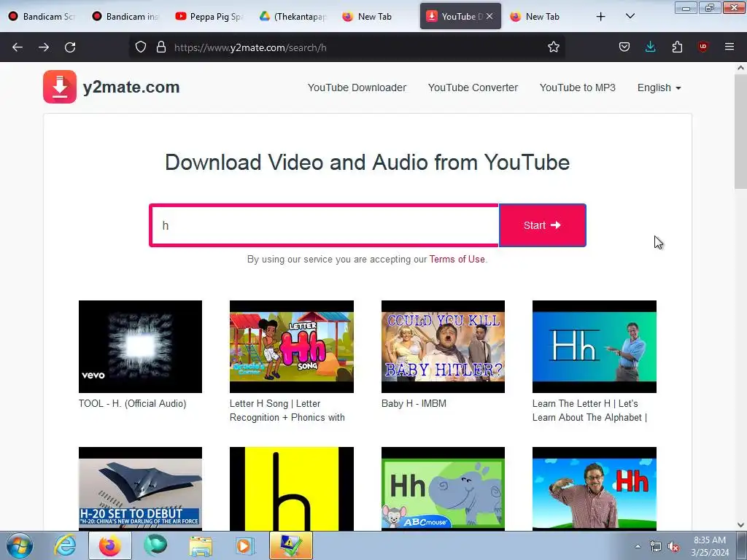
Task: Show site security padlock info
Action: point(161,47)
